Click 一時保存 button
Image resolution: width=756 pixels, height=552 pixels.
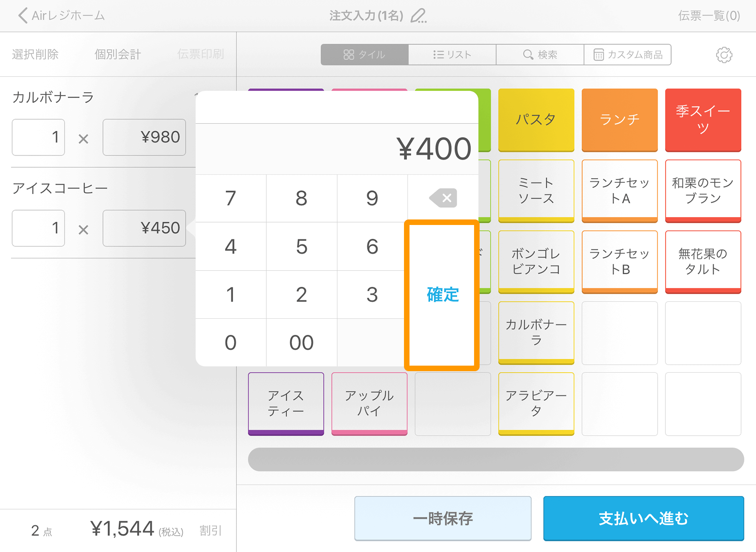pyautogui.click(x=443, y=519)
